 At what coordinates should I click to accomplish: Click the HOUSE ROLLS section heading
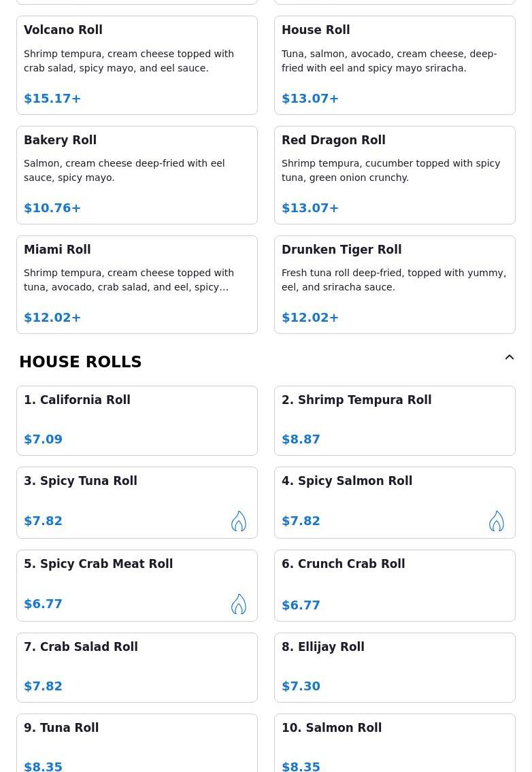pos(80,362)
